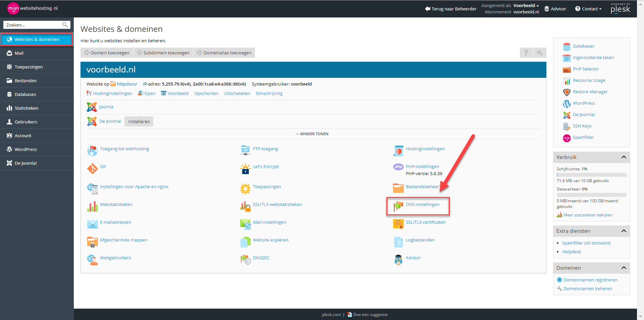Click the search magnifier icon
Image resolution: width=644 pixels, height=320 pixels.
coord(65,25)
